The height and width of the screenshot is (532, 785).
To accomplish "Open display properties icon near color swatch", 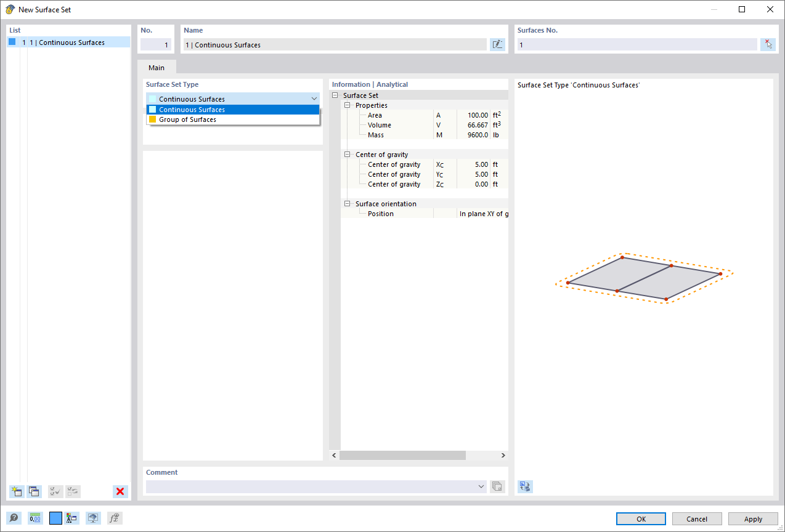I will (71, 518).
